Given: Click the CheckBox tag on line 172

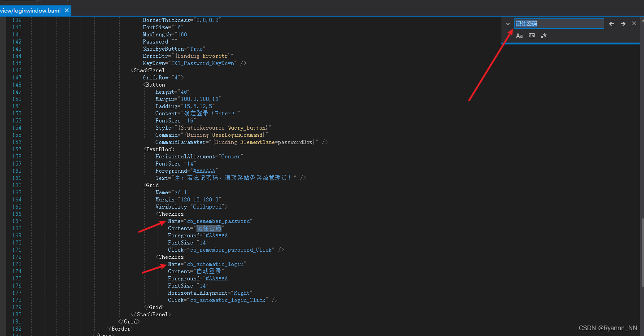Looking at the screenshot, I should pyautogui.click(x=170, y=257).
